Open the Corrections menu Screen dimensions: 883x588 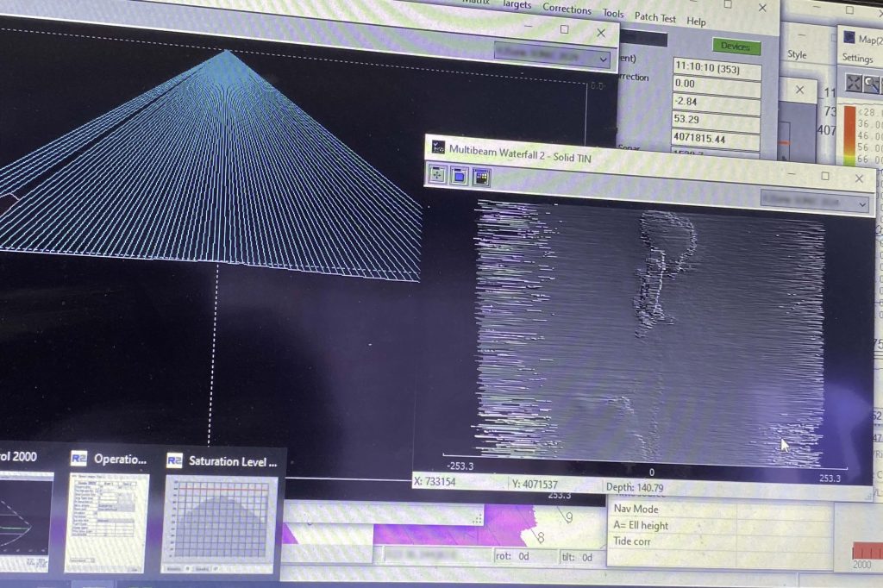[x=567, y=9]
